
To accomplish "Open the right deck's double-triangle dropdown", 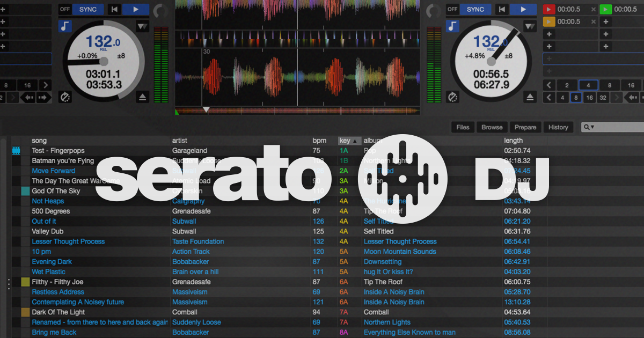I will [x=530, y=26].
